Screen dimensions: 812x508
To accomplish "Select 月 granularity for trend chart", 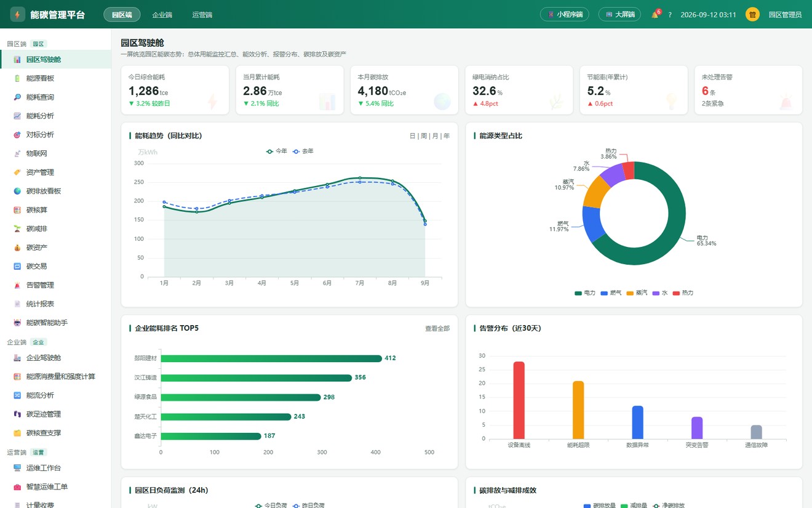I will click(x=436, y=136).
